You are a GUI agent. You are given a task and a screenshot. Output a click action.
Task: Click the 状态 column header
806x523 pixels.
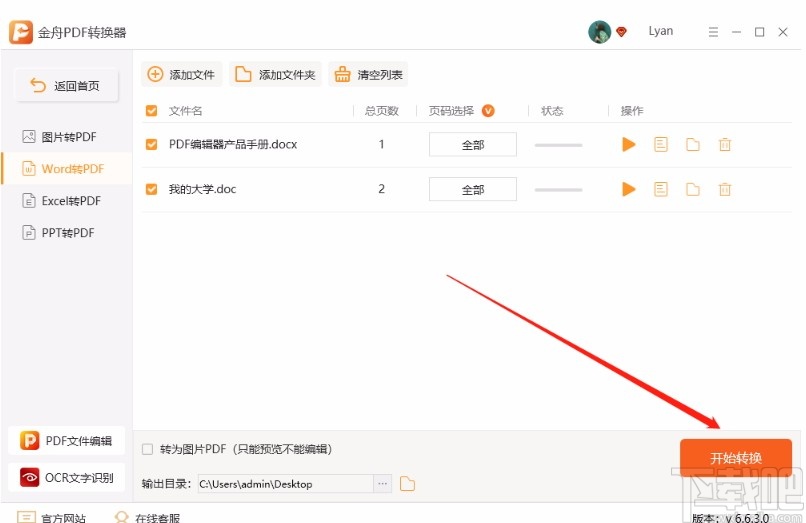click(x=552, y=111)
